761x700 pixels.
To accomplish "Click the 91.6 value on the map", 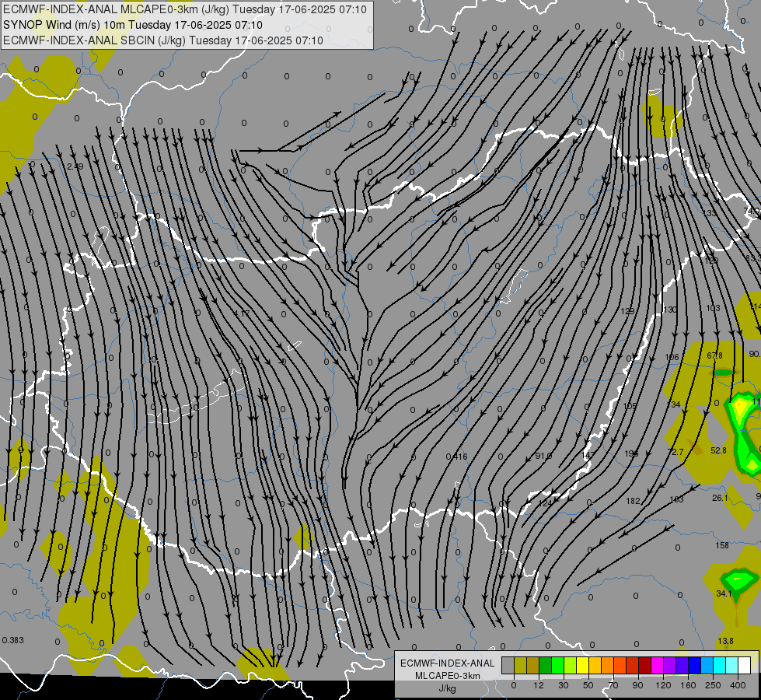I will pos(543,456).
